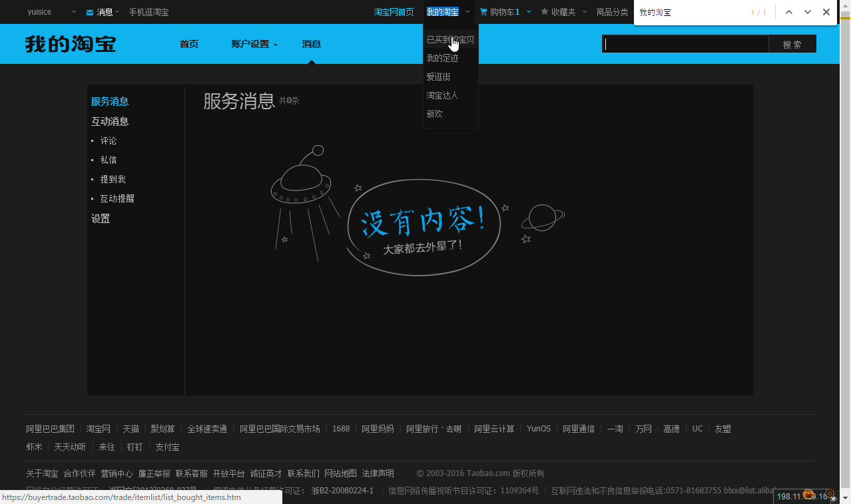This screenshot has width=851, height=504.
Task: Switch to the 消息 tab in blue header
Action: coord(312,44)
